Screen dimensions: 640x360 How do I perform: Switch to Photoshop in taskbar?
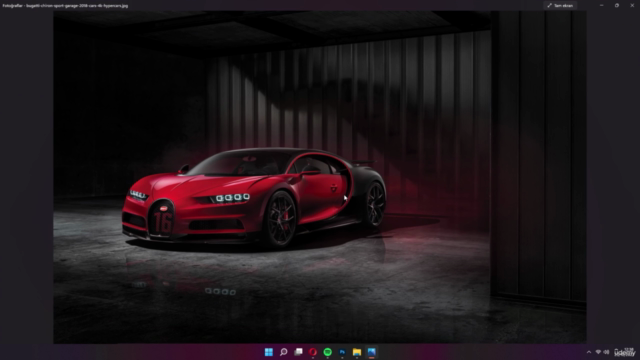click(342, 352)
